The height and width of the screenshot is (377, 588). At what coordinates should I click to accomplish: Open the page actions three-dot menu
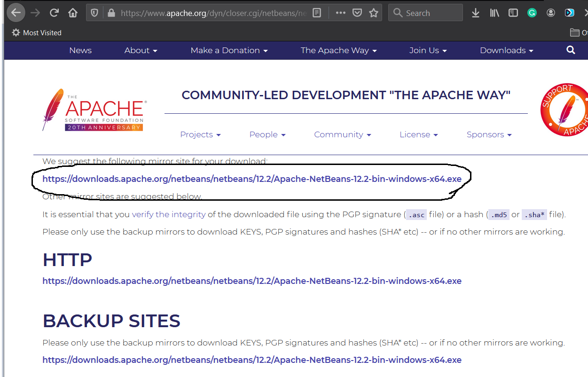click(x=341, y=13)
